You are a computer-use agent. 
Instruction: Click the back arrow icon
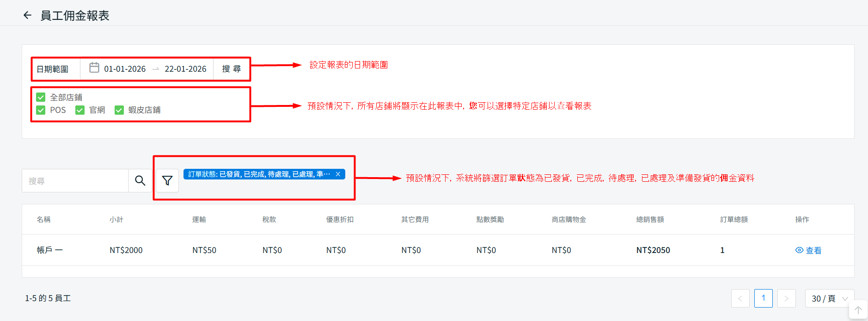(27, 15)
